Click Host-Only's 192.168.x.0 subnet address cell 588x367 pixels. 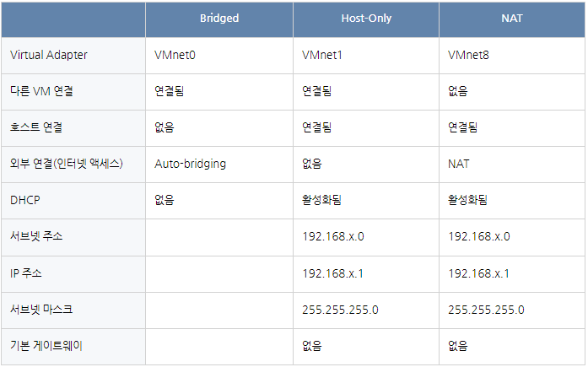(x=333, y=236)
